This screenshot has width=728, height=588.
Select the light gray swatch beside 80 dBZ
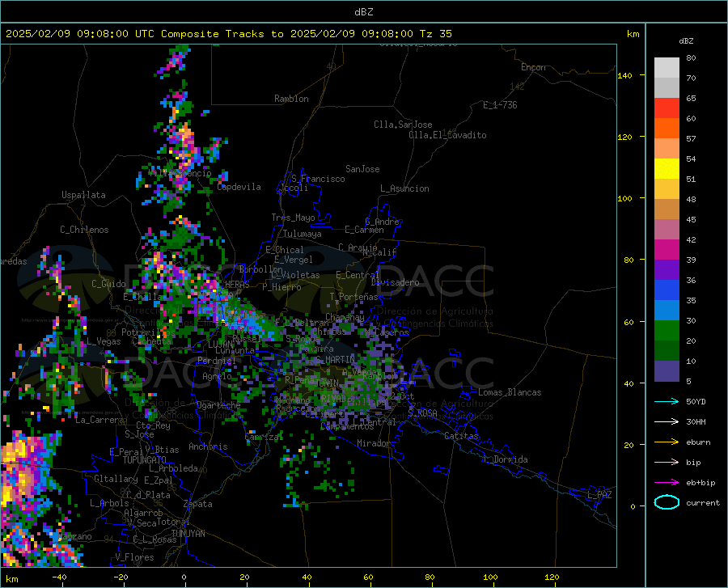[667, 68]
